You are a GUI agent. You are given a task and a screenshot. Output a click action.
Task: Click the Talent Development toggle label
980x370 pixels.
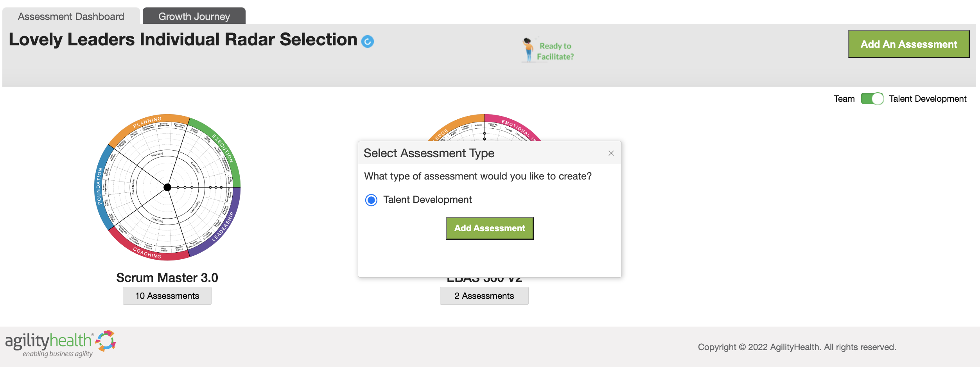927,99
